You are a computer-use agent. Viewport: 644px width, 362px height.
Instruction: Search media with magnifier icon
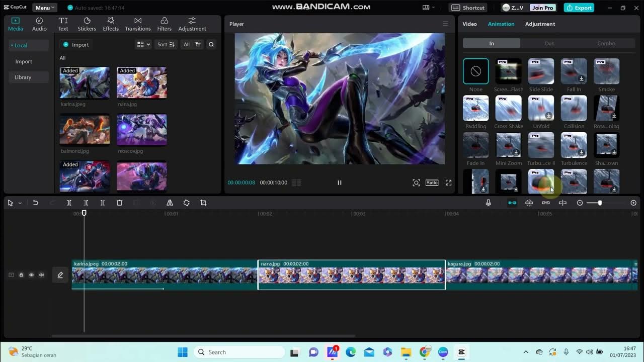(x=211, y=44)
